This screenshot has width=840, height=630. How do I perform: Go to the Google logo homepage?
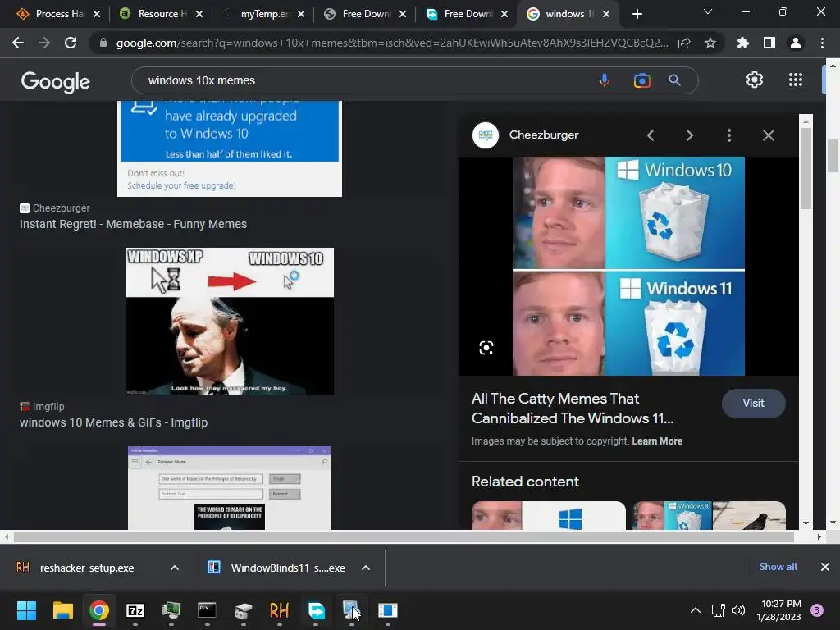tap(56, 81)
